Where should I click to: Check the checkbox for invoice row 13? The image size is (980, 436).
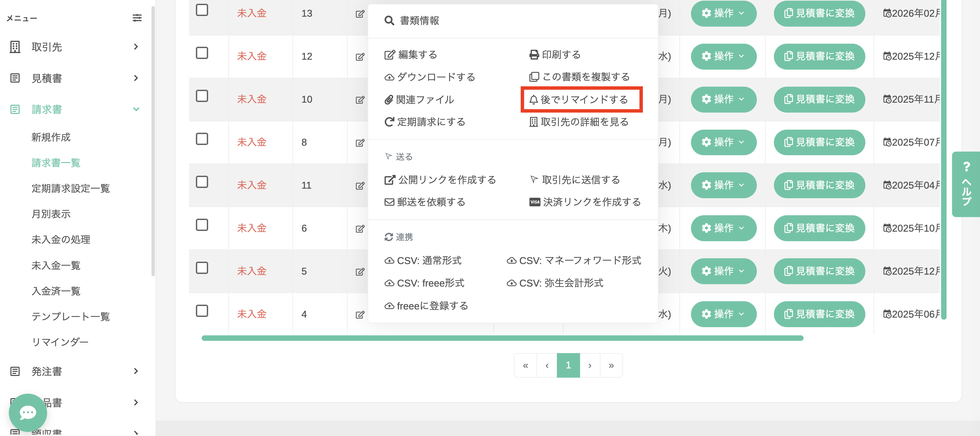(202, 10)
